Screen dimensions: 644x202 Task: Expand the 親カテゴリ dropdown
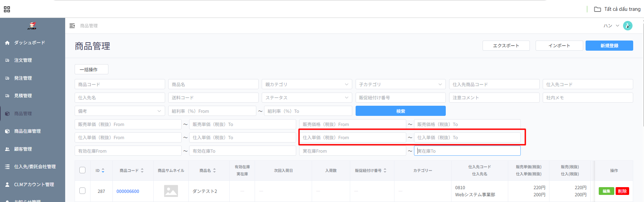click(x=307, y=84)
